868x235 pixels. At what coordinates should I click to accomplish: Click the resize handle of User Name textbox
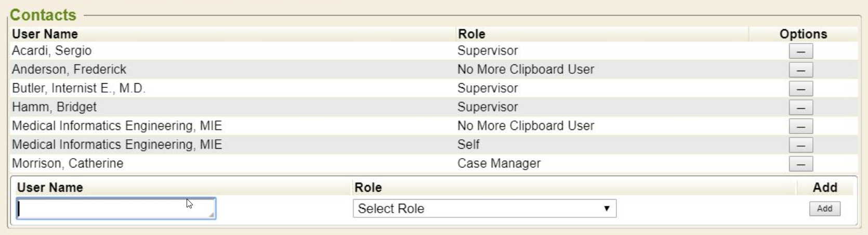click(212, 215)
